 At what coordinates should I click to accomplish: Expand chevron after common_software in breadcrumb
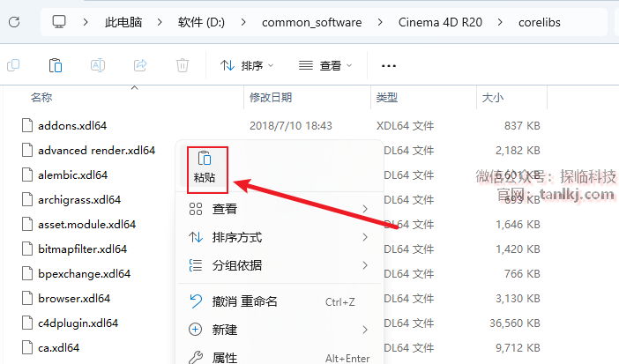380,22
